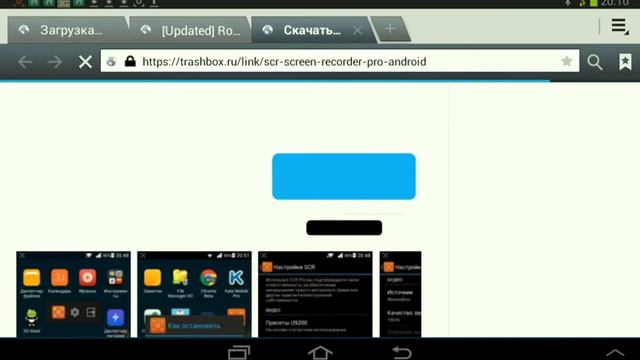The height and width of the screenshot is (360, 640).
Task: Open Android recent apps button
Action: click(x=239, y=352)
